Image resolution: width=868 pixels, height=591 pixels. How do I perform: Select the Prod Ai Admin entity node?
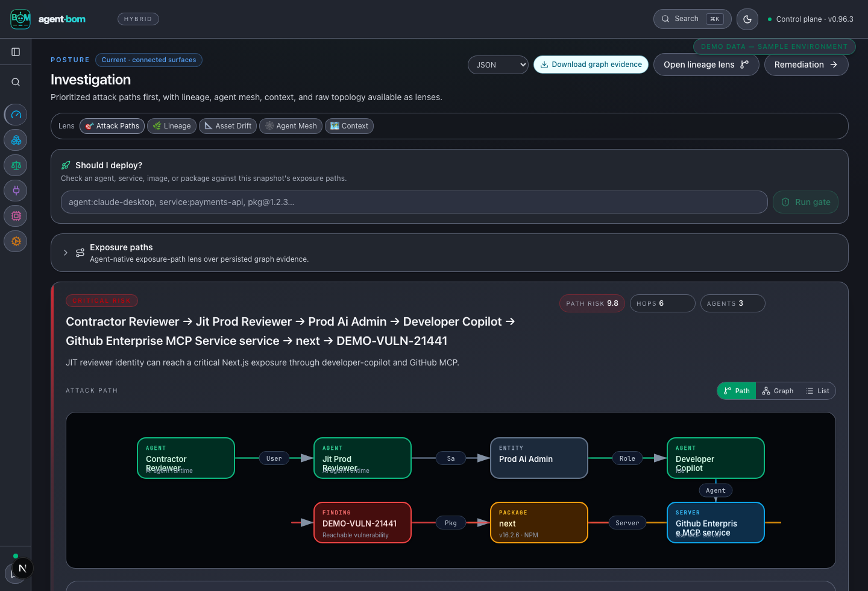point(539,458)
